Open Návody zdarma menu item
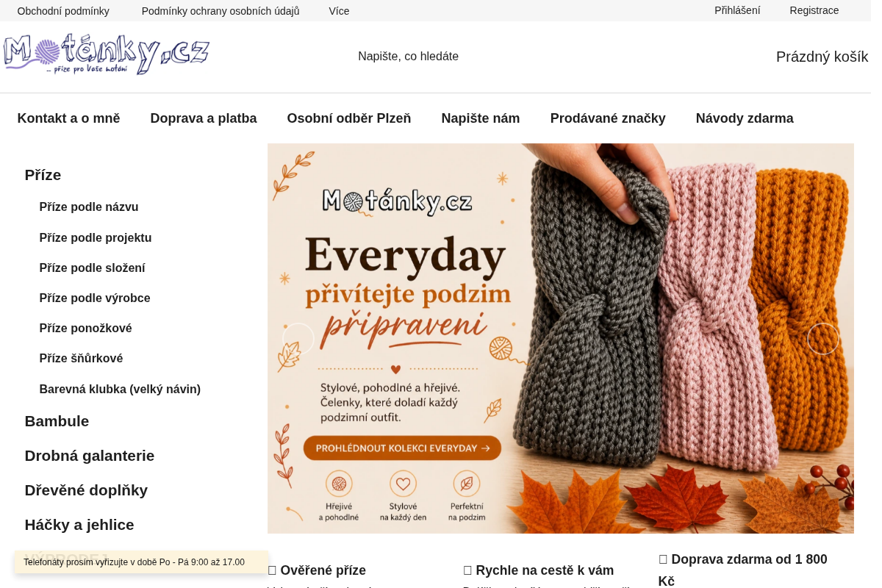Screen dimensions: 882x588 click(745, 118)
